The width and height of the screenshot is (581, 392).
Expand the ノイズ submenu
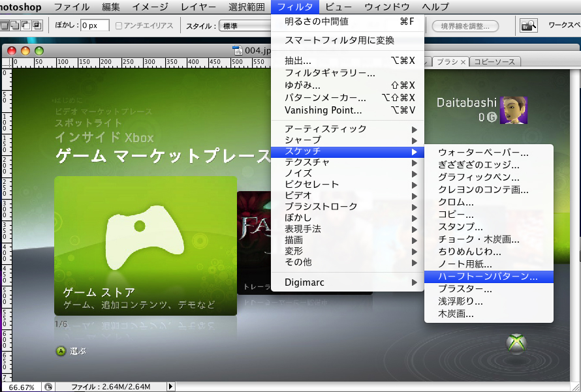pos(347,173)
